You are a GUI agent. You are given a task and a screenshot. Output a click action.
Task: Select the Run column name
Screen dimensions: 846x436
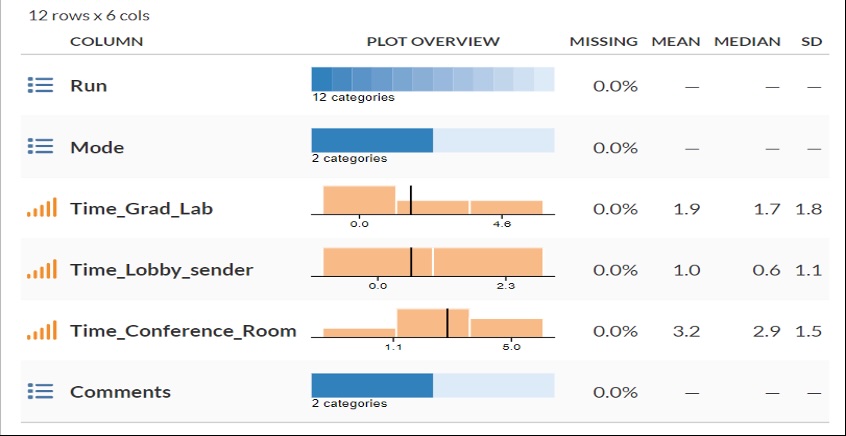pos(88,85)
